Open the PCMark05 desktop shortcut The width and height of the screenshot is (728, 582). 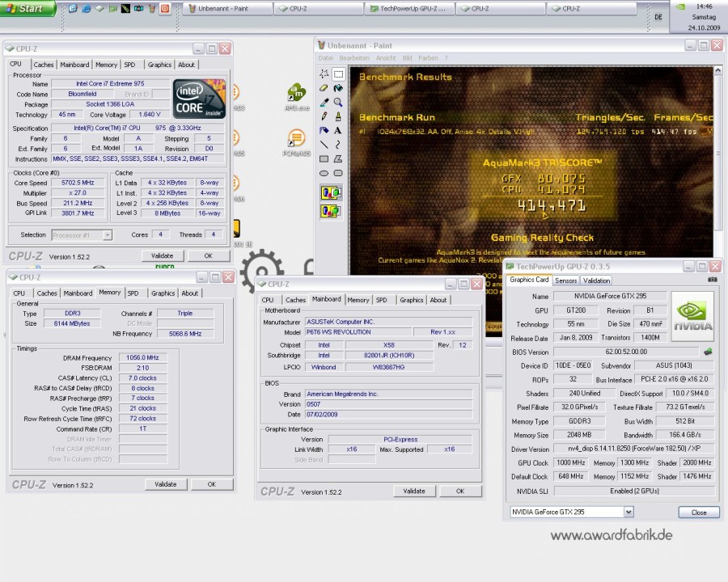click(x=296, y=143)
